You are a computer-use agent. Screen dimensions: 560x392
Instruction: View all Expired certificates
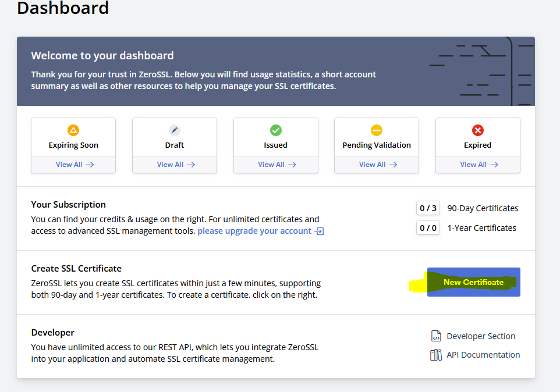tap(479, 165)
